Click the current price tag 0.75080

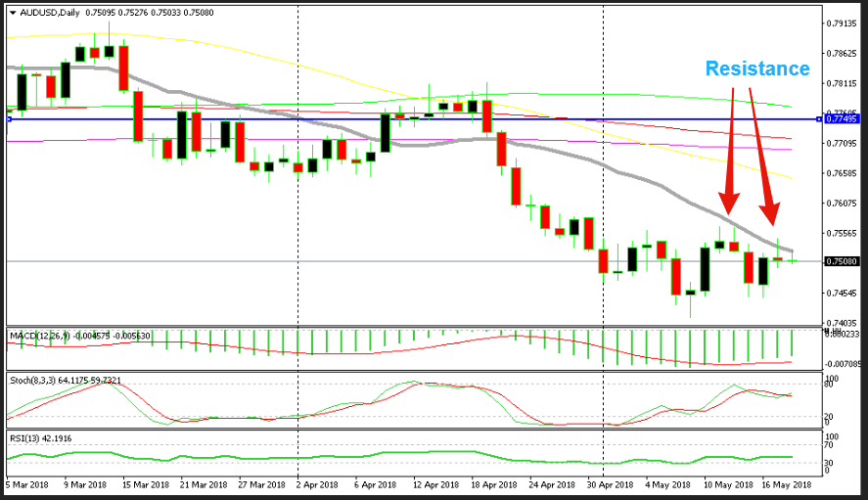point(842,261)
